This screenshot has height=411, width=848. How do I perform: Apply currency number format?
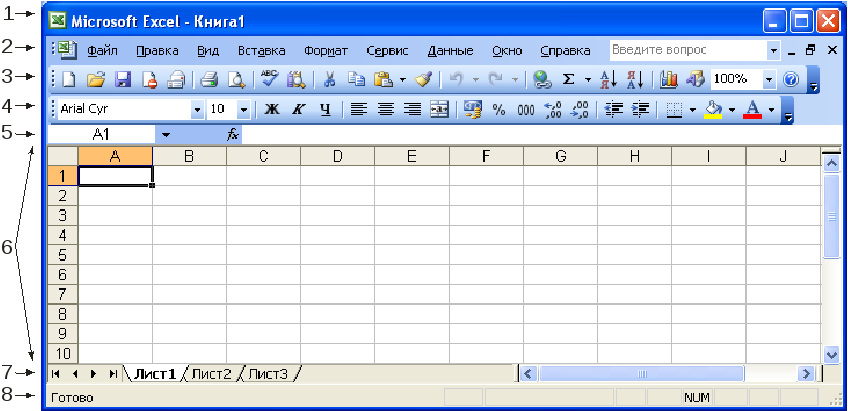pos(473,109)
